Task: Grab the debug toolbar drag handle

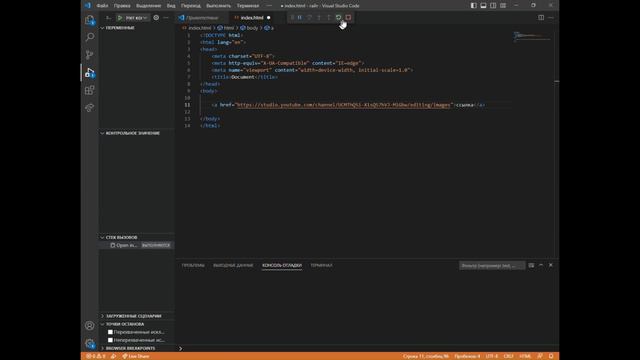Action: (292, 18)
